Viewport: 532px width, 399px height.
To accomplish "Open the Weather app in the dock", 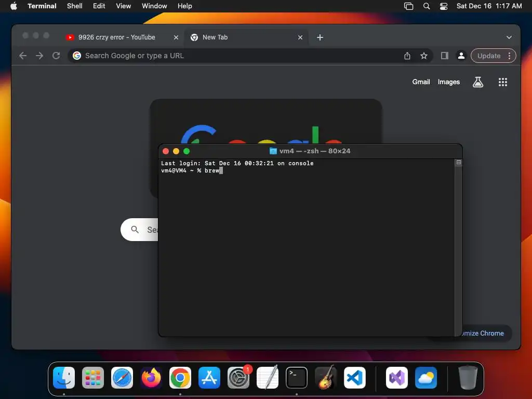I will (426, 378).
